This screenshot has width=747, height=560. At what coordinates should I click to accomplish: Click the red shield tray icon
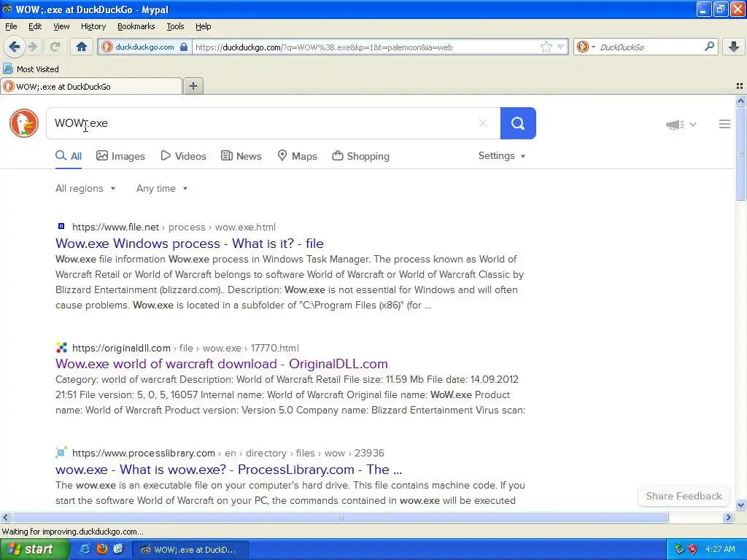point(693,549)
